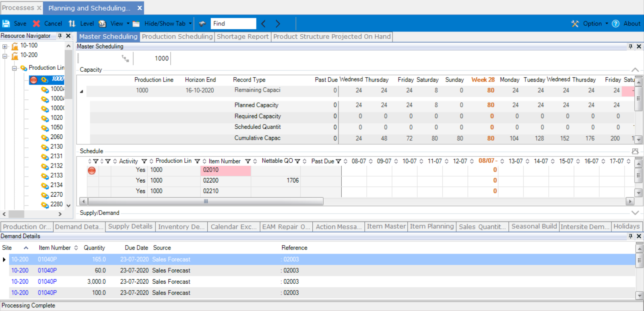Viewport: 644px width, 311px height.
Task: Click the Save disk icon
Action: point(6,24)
